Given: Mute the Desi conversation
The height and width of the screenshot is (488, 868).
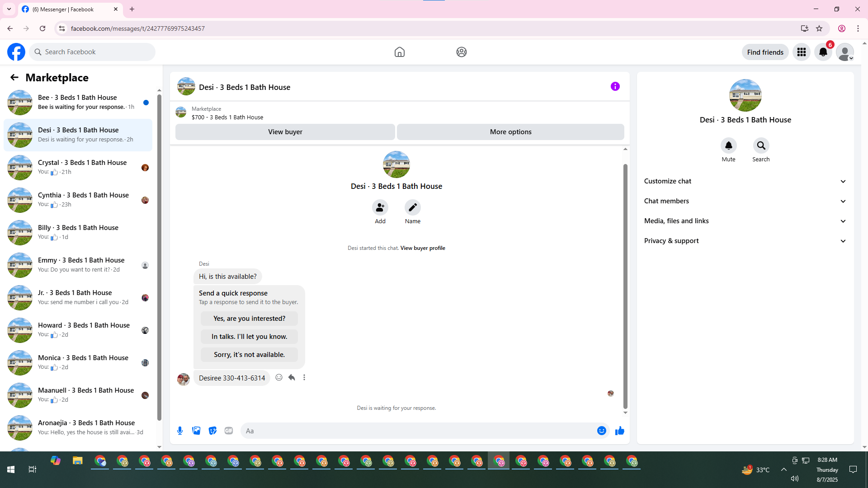Looking at the screenshot, I should point(728,145).
